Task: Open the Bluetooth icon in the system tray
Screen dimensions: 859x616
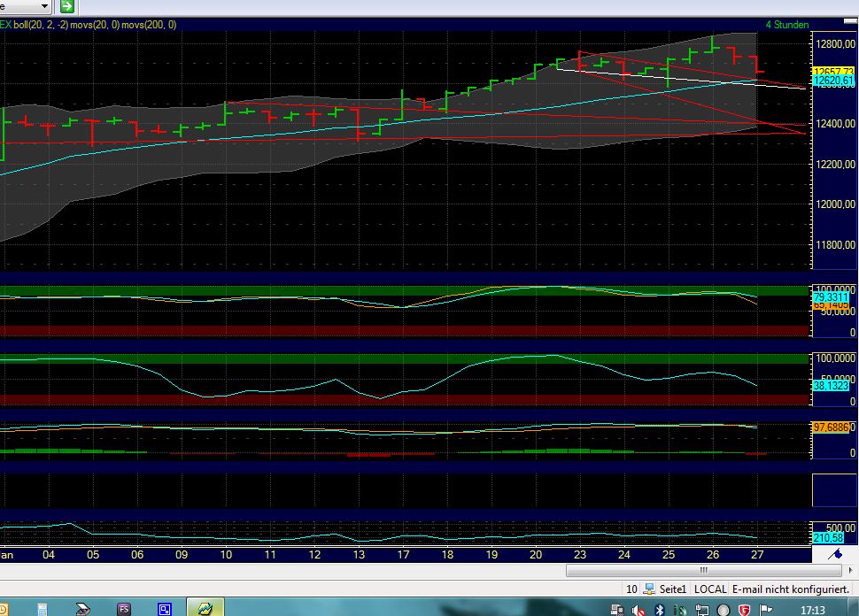Action: (x=659, y=610)
